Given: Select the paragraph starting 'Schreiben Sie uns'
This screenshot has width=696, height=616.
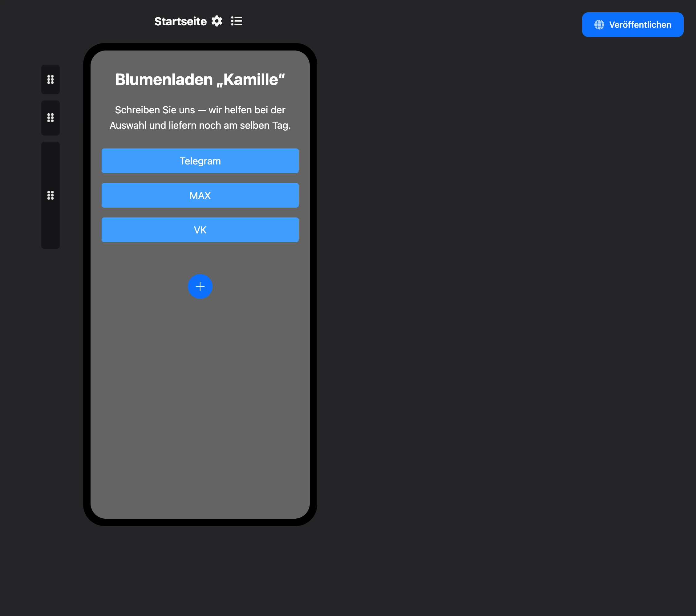Looking at the screenshot, I should [x=200, y=117].
